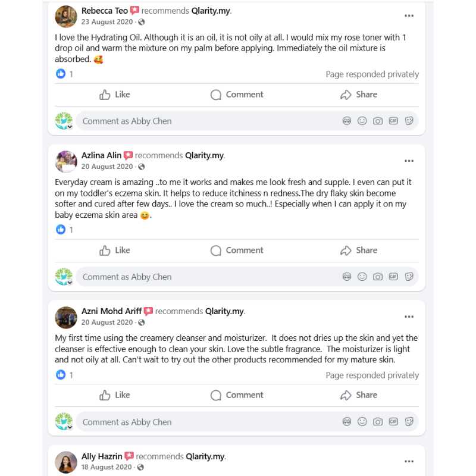Like Azlina Alin's Everyday cream review
Screen dimensions: 476x476
coord(115,250)
